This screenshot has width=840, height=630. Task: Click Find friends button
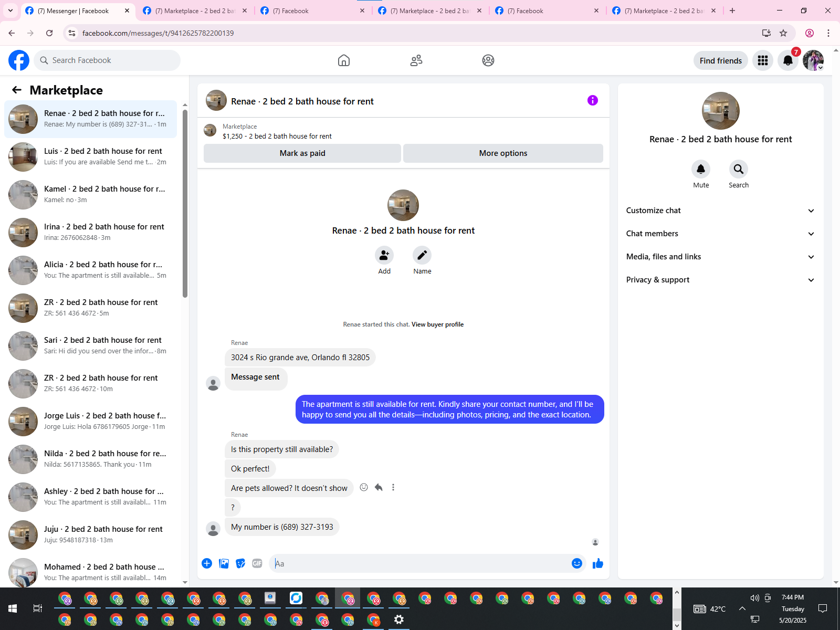(x=721, y=60)
